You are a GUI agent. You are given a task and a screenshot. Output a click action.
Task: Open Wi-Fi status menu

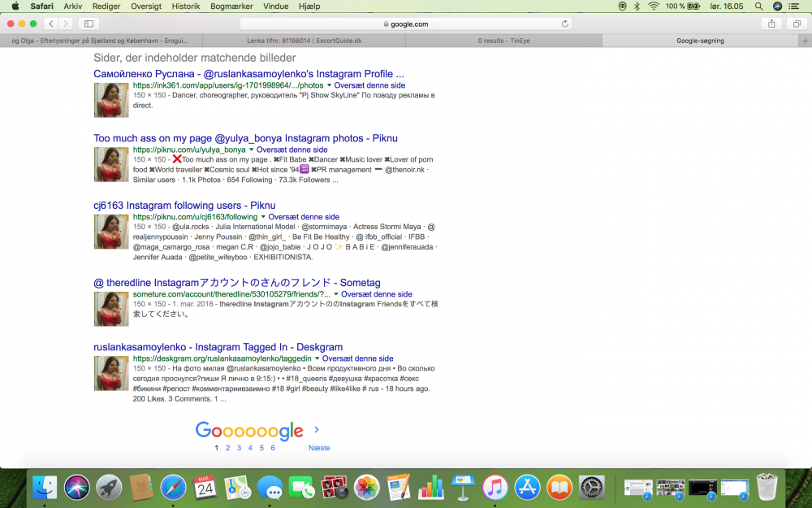pos(653,7)
